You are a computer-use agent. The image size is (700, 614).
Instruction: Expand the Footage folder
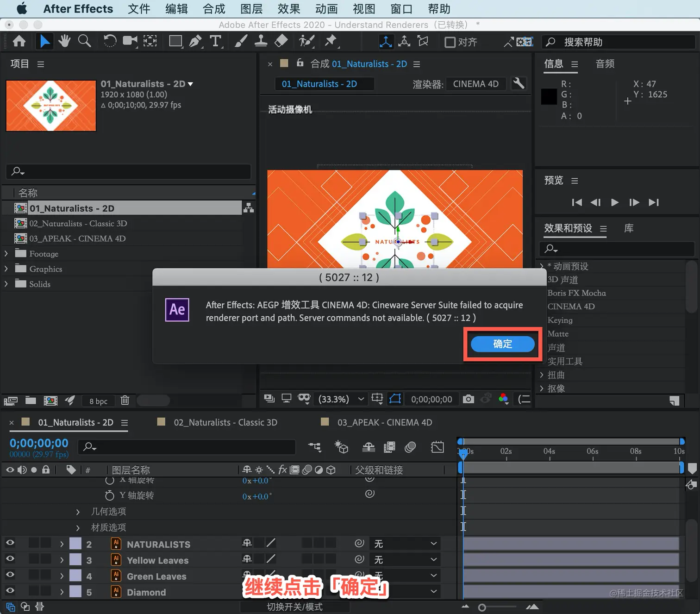6,254
